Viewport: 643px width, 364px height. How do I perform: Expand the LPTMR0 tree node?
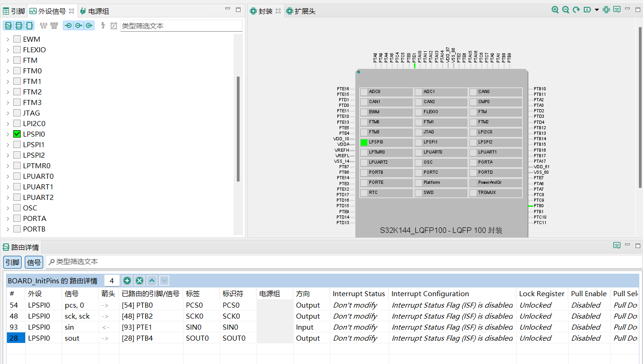[x=7, y=165]
